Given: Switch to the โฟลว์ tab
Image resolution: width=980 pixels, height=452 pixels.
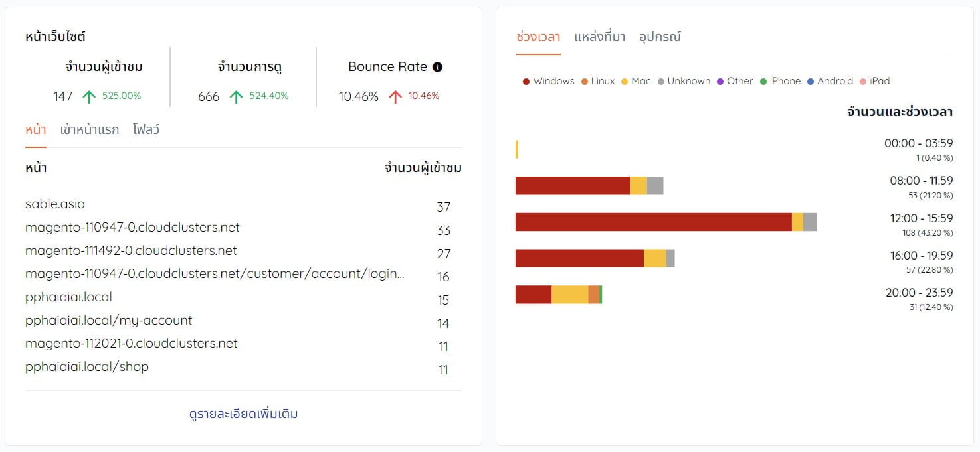Looking at the screenshot, I should pyautogui.click(x=146, y=129).
